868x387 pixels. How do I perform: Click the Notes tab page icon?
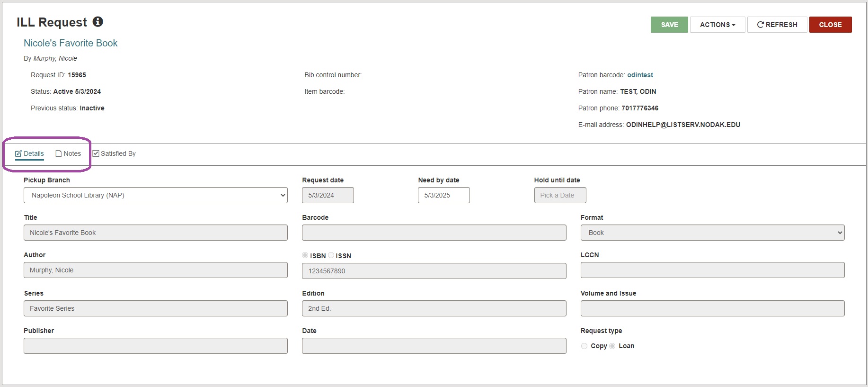[x=59, y=153]
